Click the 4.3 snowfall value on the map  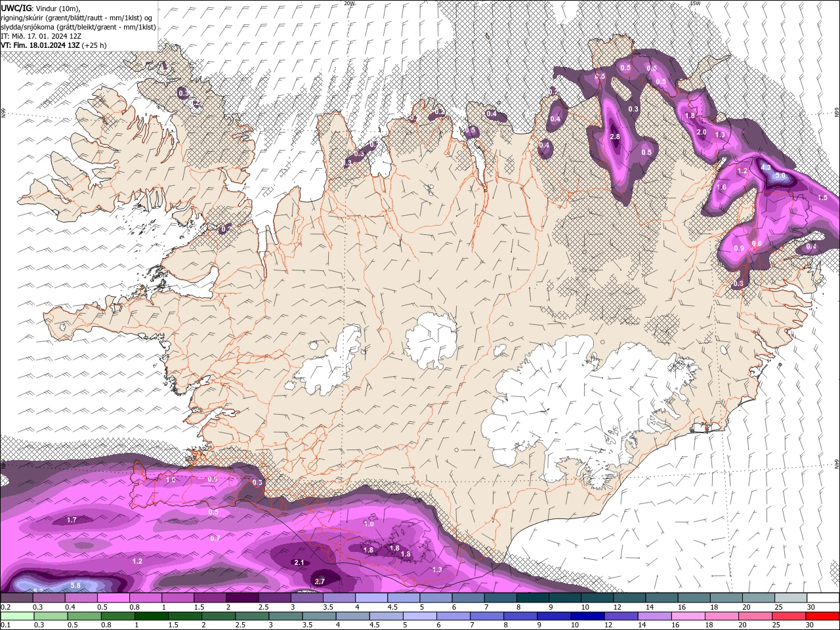765,167
